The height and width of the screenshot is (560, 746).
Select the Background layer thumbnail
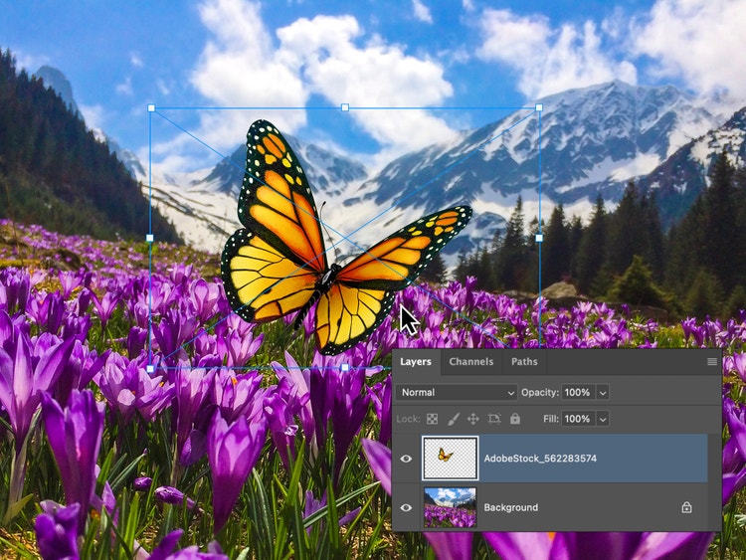pos(450,507)
